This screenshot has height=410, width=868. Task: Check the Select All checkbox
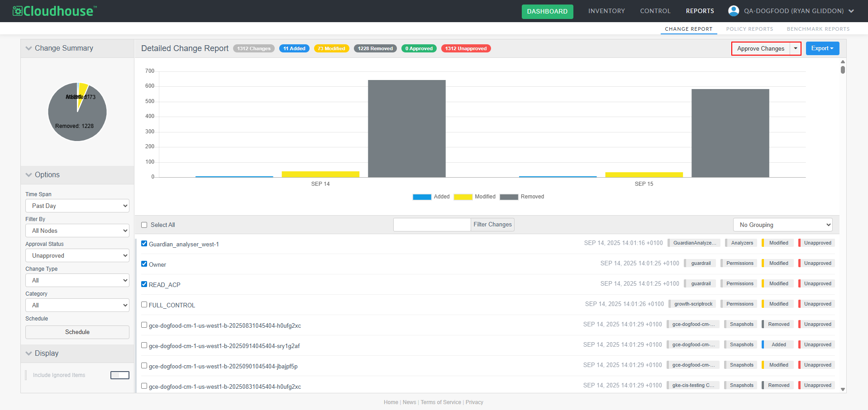point(144,225)
